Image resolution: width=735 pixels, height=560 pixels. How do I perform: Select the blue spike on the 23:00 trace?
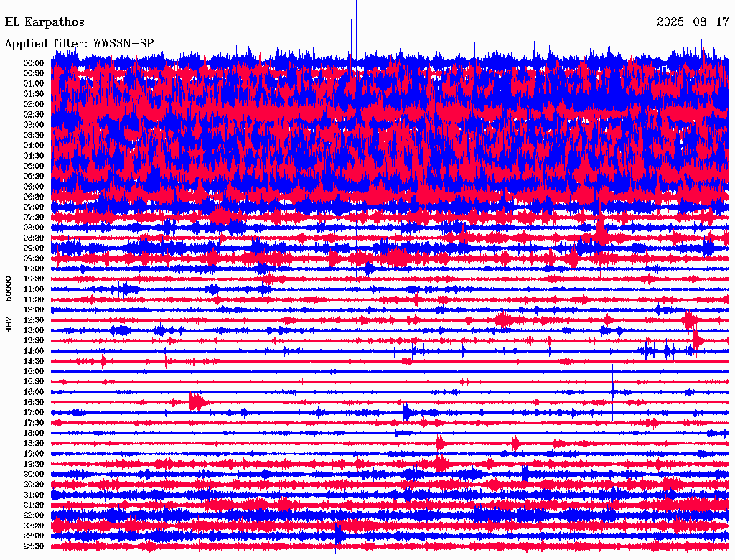pos(337,536)
